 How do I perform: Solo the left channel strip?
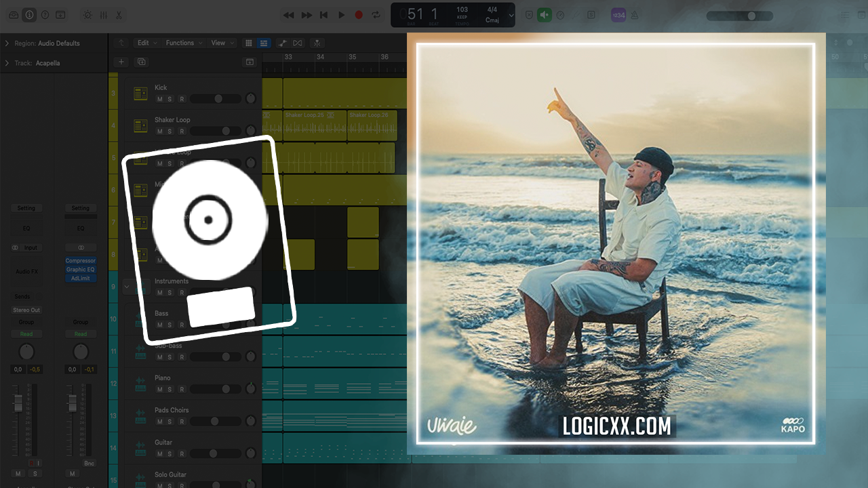35,474
